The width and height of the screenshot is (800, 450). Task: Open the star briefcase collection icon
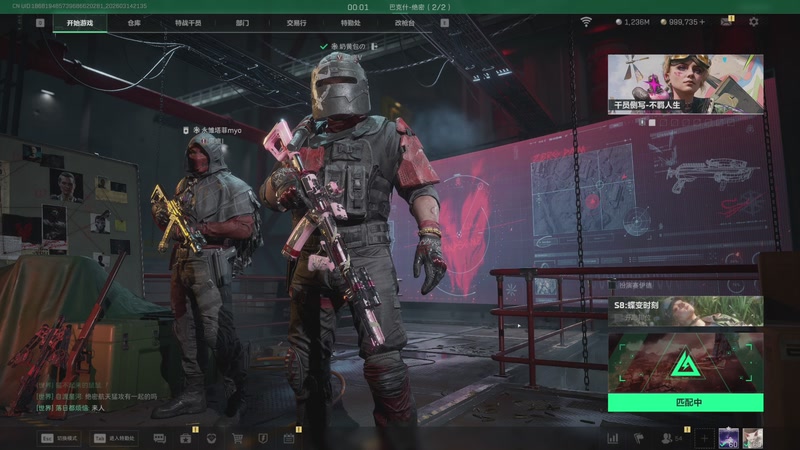[x=186, y=438]
